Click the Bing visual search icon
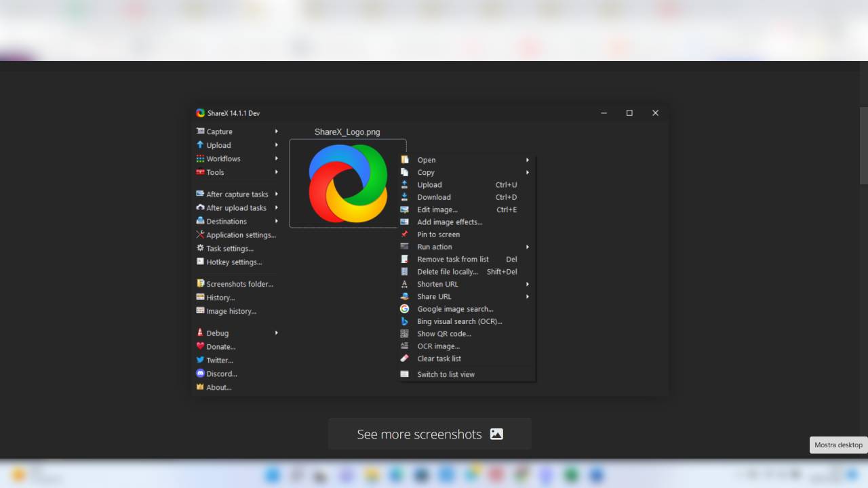 click(x=405, y=321)
